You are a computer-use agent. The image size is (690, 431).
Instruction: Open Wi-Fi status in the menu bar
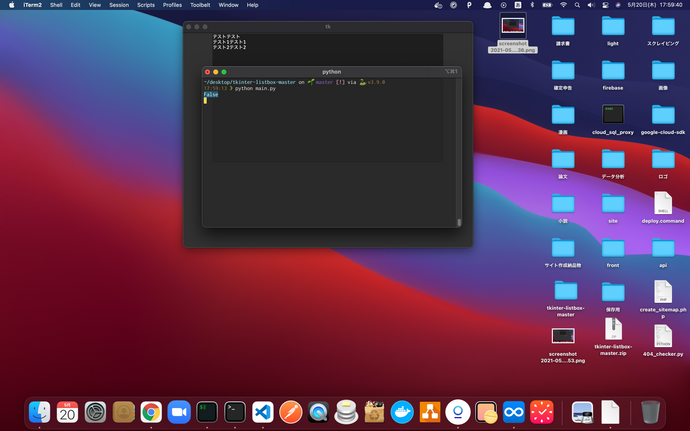tap(563, 5)
